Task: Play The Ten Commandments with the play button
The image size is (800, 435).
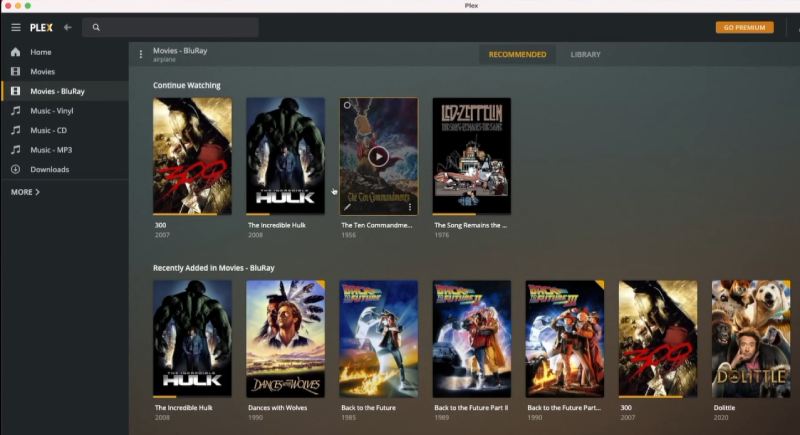Action: [378, 157]
